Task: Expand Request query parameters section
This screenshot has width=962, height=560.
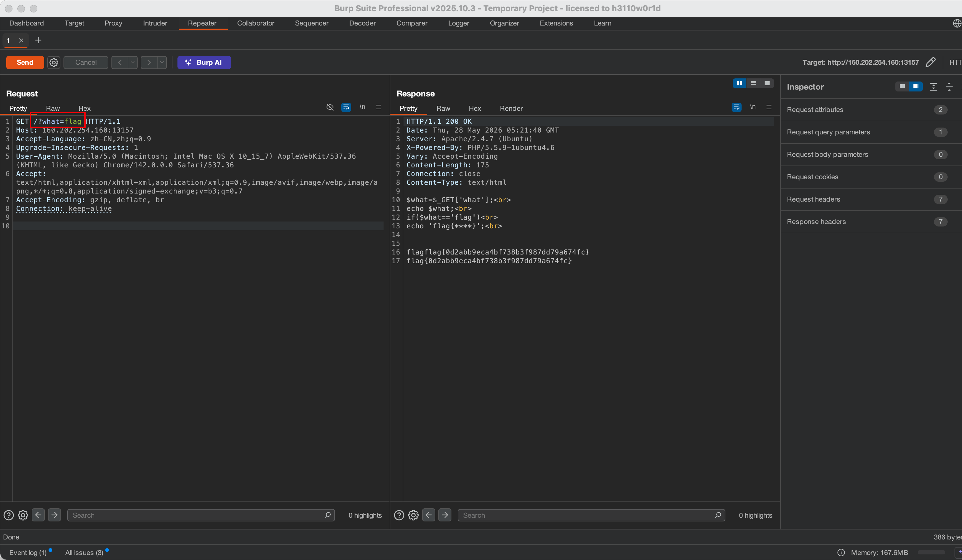Action: tap(871, 132)
